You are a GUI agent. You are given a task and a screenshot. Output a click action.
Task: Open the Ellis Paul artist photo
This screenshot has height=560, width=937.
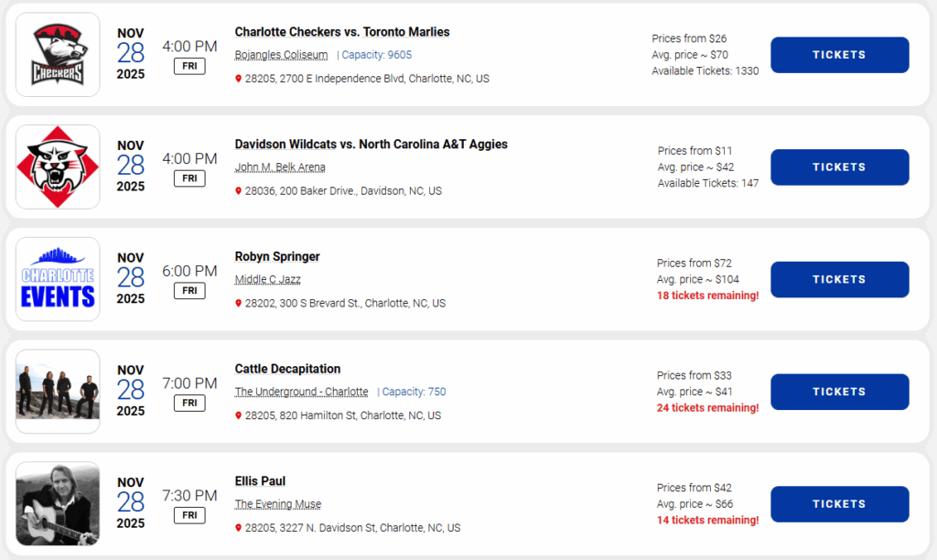(58, 504)
